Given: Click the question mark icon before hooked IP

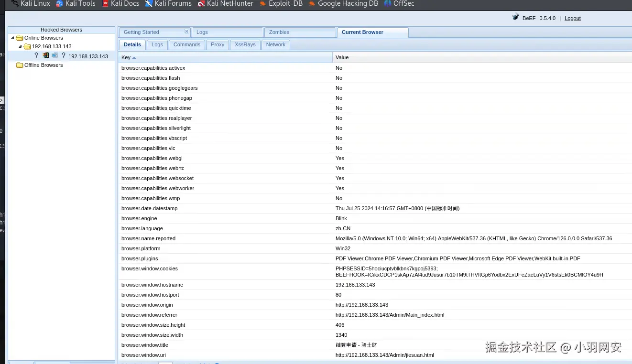Looking at the screenshot, I should coord(63,55).
